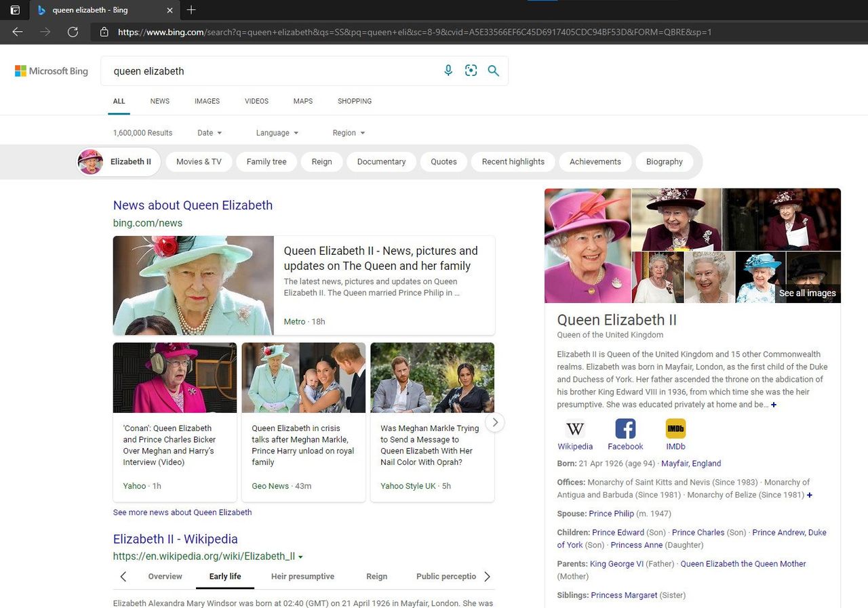Click Wikipedia sections right arrow
The width and height of the screenshot is (868, 608).
487,577
